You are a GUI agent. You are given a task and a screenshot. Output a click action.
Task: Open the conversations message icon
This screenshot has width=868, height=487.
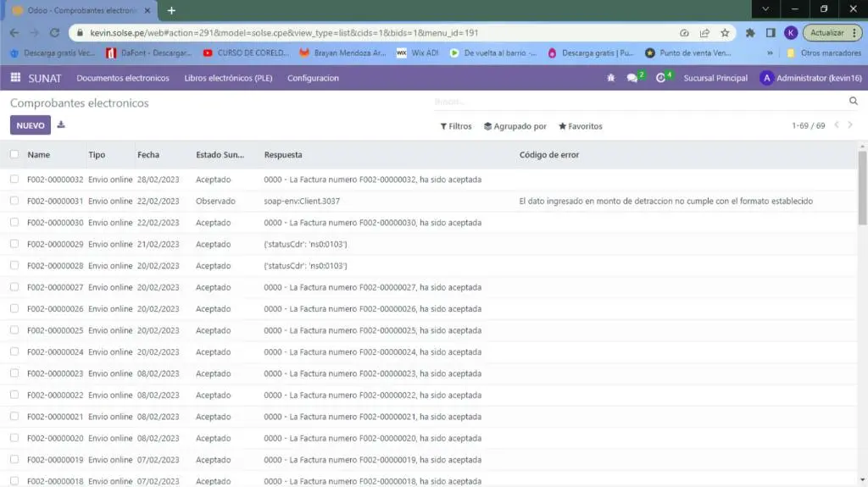click(632, 78)
